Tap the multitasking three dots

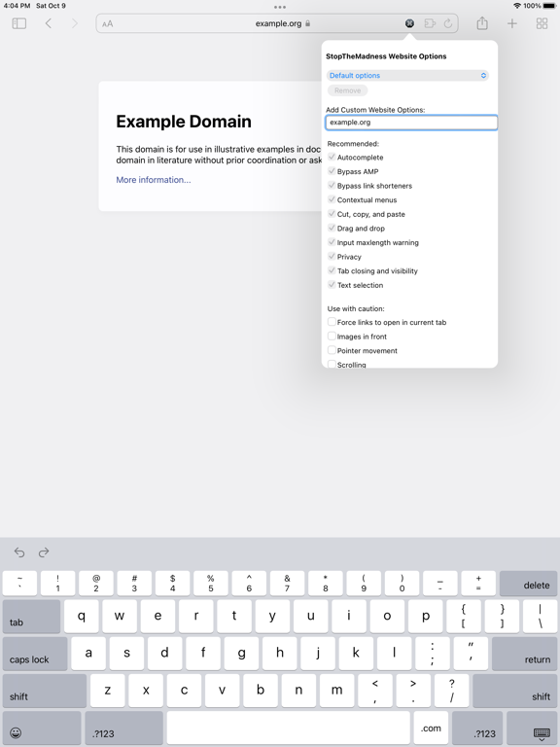pyautogui.click(x=280, y=7)
